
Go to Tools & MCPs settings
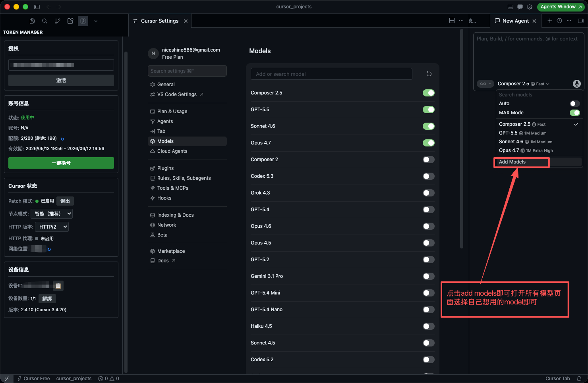[x=187, y=188]
